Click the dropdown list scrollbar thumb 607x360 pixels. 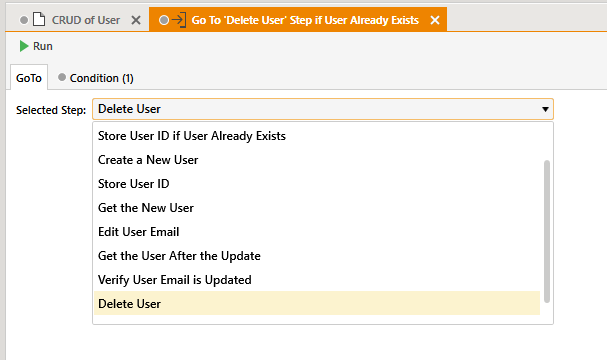[x=547, y=231]
